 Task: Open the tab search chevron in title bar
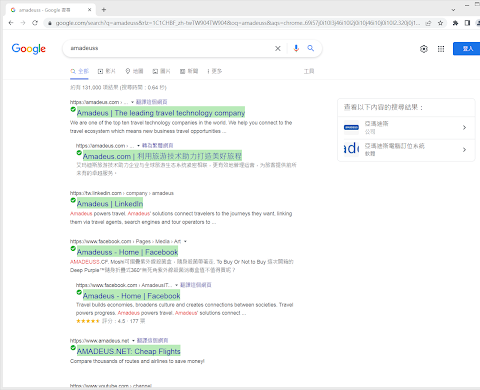tap(453, 10)
